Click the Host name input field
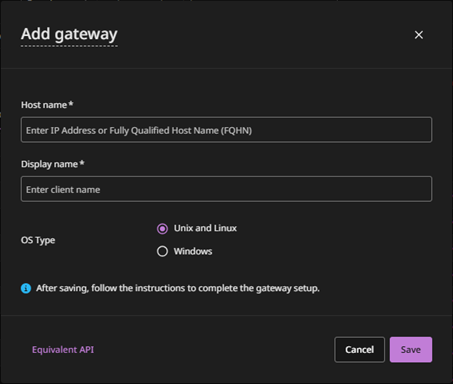453x384 pixels. pos(226,130)
